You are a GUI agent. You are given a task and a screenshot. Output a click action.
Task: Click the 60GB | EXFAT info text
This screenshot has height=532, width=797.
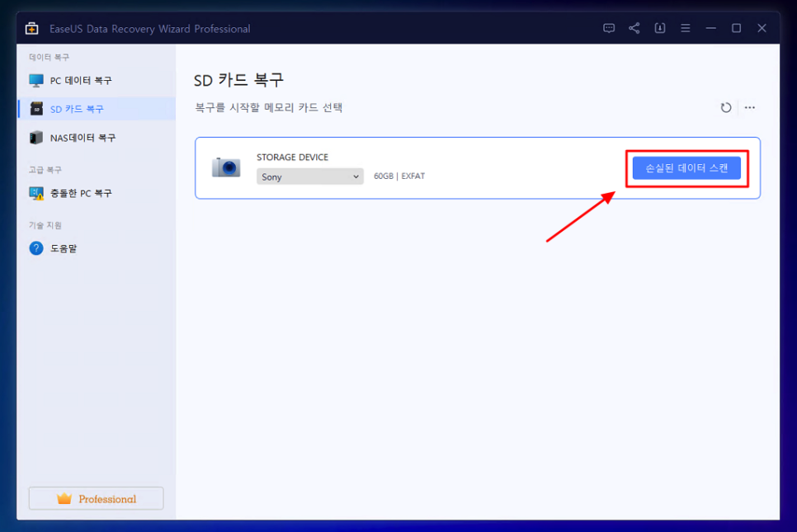click(399, 176)
